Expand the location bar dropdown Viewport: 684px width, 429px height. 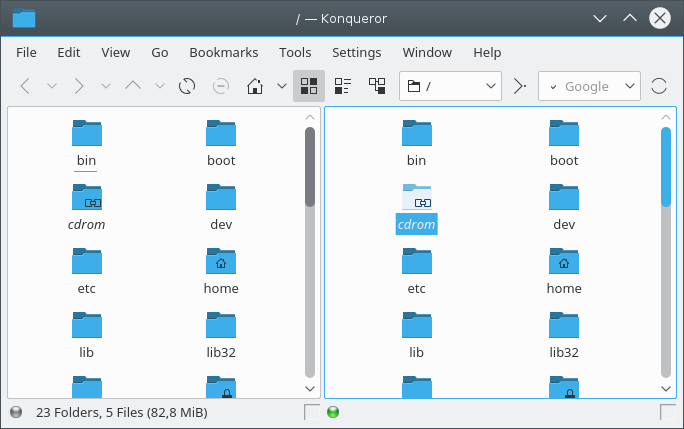point(490,86)
